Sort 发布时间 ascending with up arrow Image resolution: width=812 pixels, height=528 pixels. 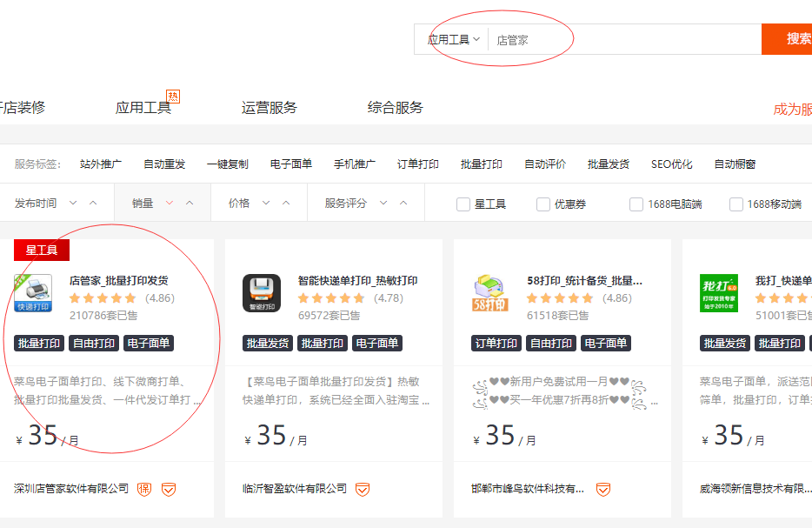coord(93,204)
